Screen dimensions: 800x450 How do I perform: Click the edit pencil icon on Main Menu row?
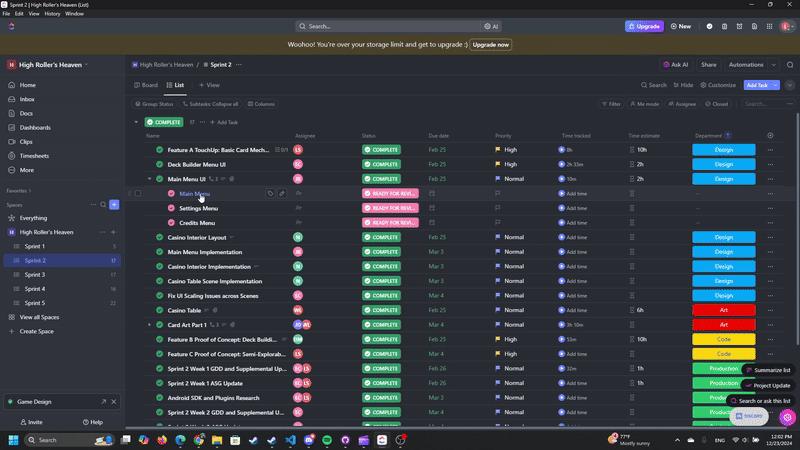(282, 193)
